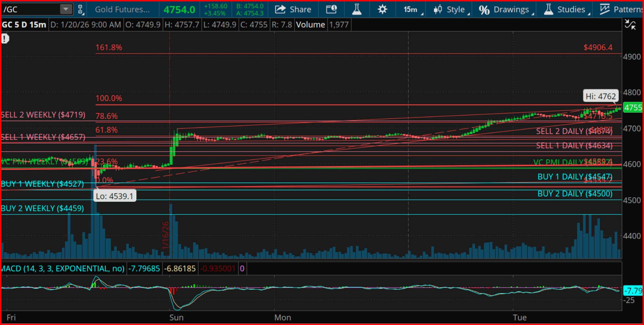Viewport: 644px width, 325px height.
Task: Open chart settings gear icon
Action: (382, 9)
